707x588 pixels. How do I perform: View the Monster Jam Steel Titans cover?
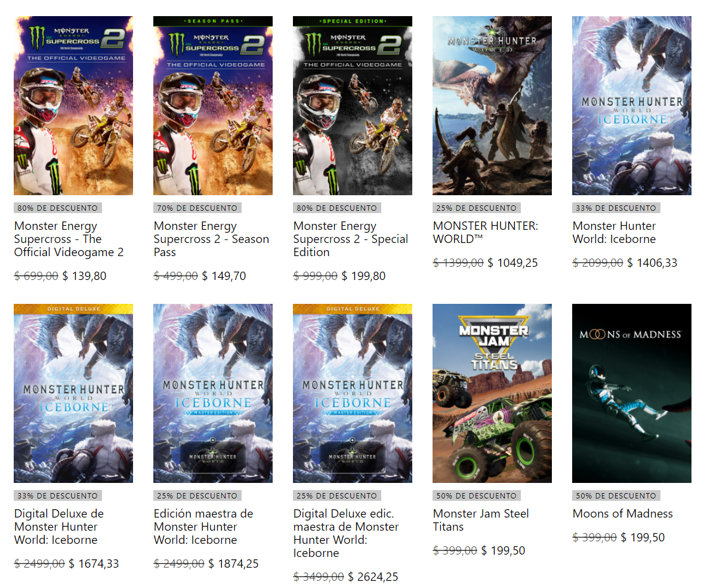click(492, 393)
